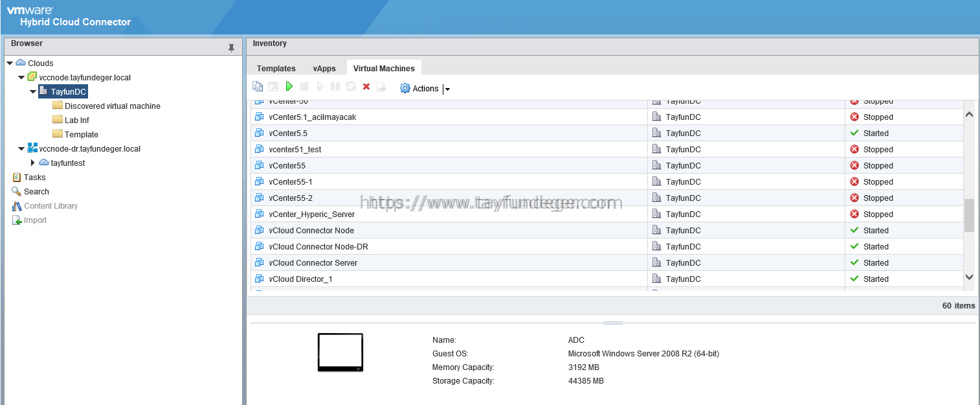980x405 pixels.
Task: Click the red Stopped icon for vCenter55-1
Action: [854, 182]
